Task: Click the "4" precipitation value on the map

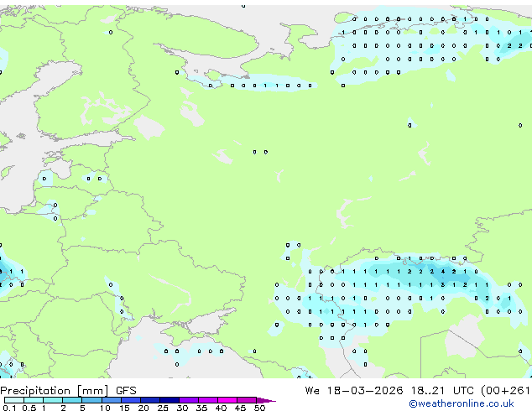Action: (x=443, y=272)
